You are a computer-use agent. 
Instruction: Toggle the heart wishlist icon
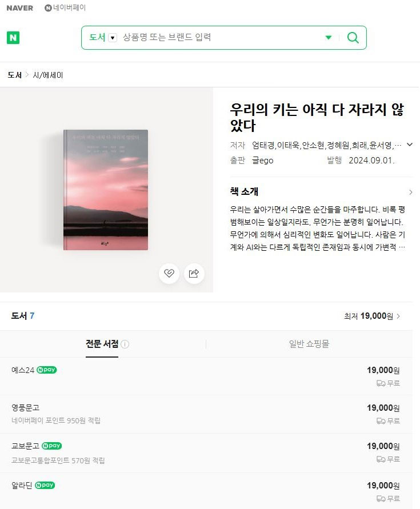[169, 273]
